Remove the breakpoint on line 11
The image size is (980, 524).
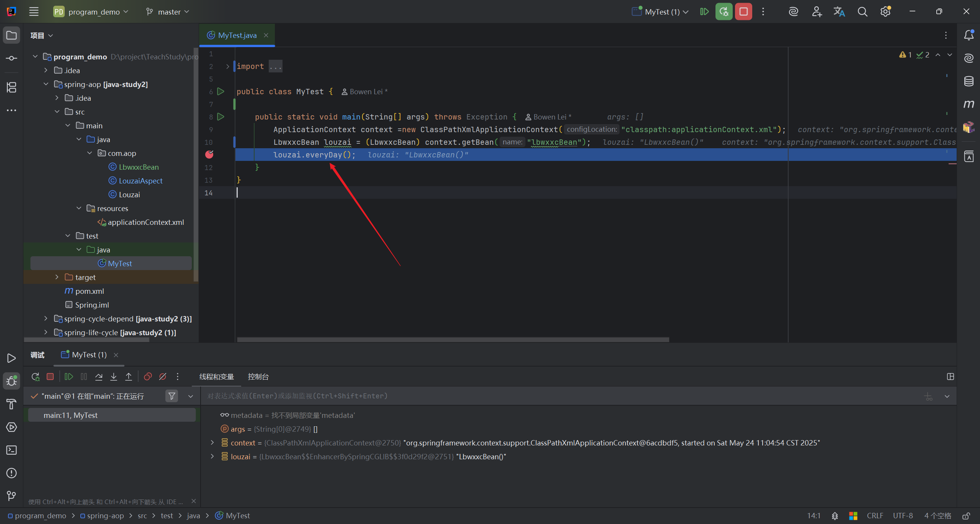point(209,154)
